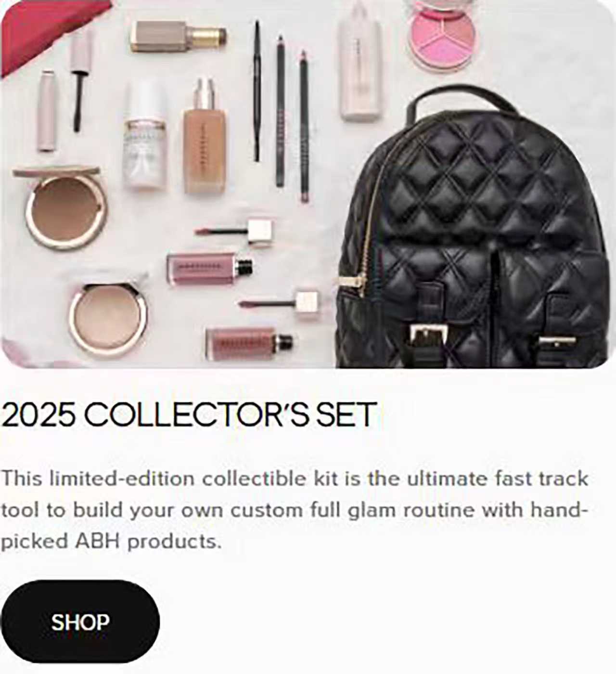Click the left gold buckle on backpack pocket
The image size is (616, 674).
click(429, 334)
